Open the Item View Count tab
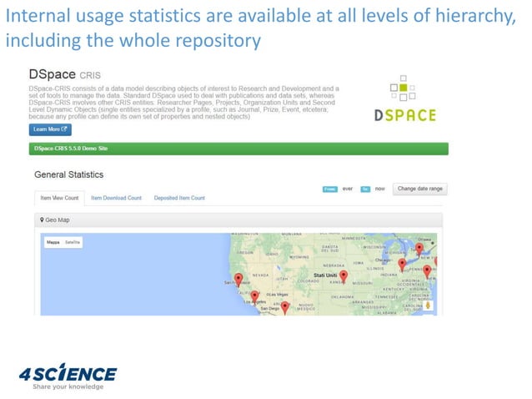Screen dimensions: 532x399 point(59,198)
